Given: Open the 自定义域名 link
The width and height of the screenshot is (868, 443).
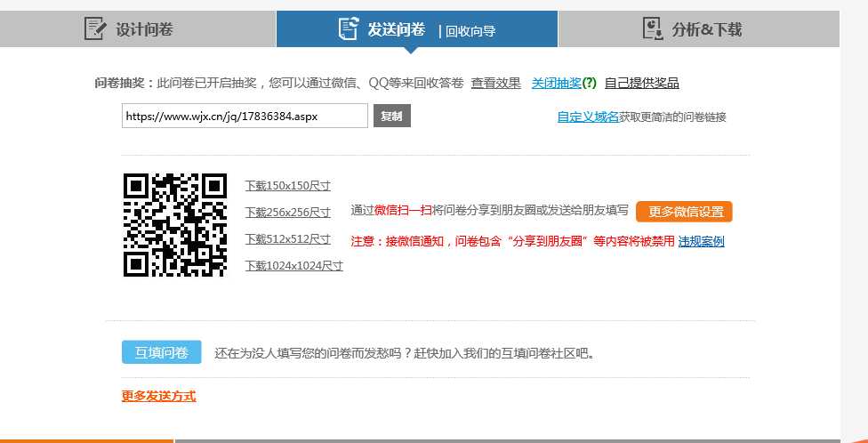Looking at the screenshot, I should coord(588,117).
